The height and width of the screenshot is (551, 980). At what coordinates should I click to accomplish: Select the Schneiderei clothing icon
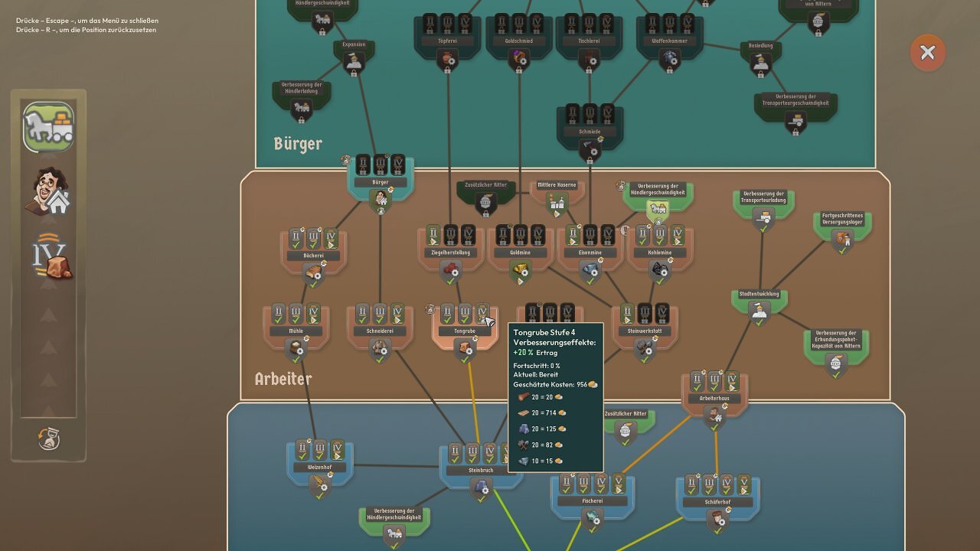tap(380, 349)
